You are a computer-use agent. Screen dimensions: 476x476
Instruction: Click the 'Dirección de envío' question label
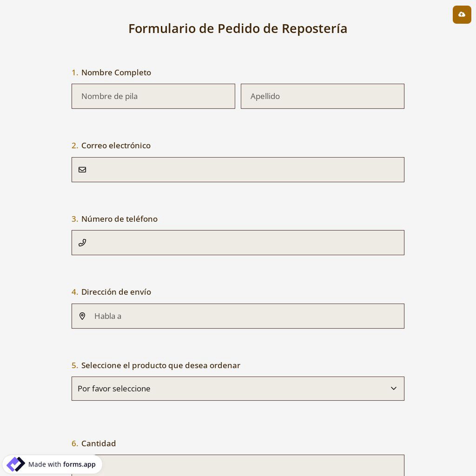point(116,292)
